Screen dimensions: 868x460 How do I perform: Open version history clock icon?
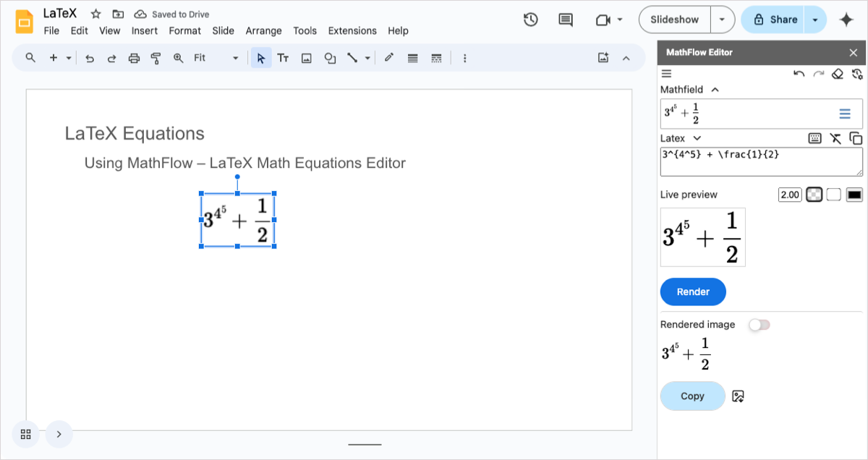[531, 20]
